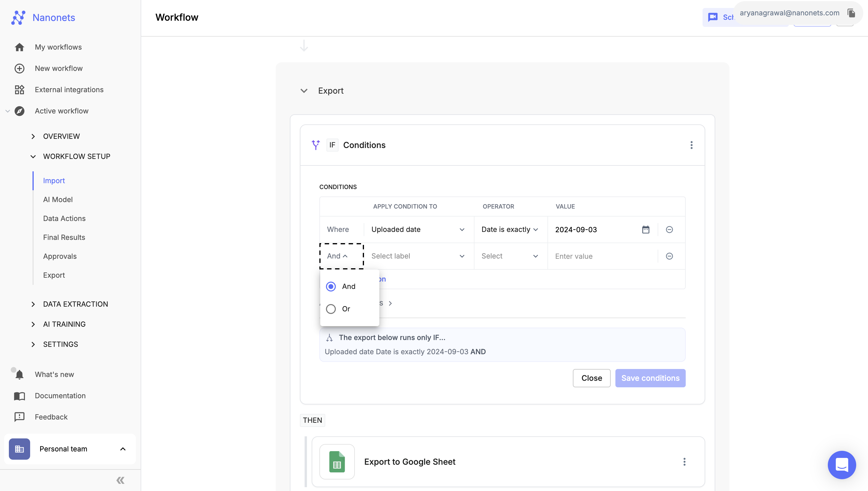Image resolution: width=868 pixels, height=491 pixels.
Task: Collapse the sidebar with double-chevron icon
Action: [120, 480]
